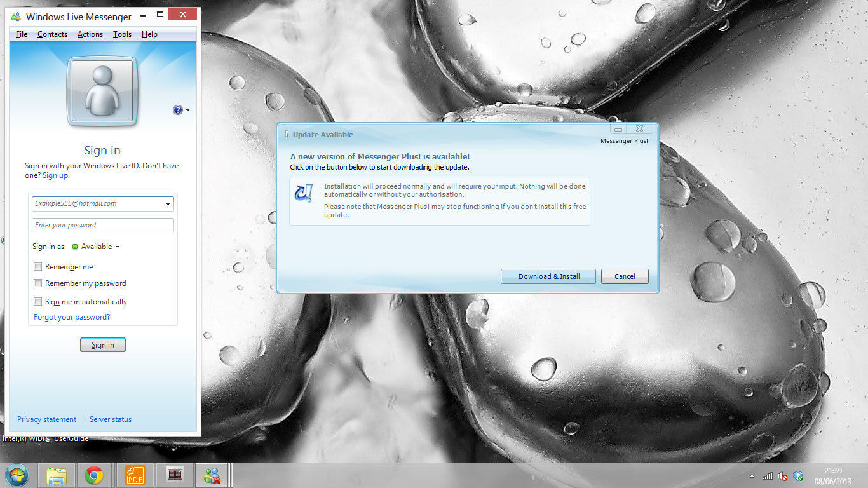
Task: Click the Windows Start orb button
Action: click(x=17, y=475)
